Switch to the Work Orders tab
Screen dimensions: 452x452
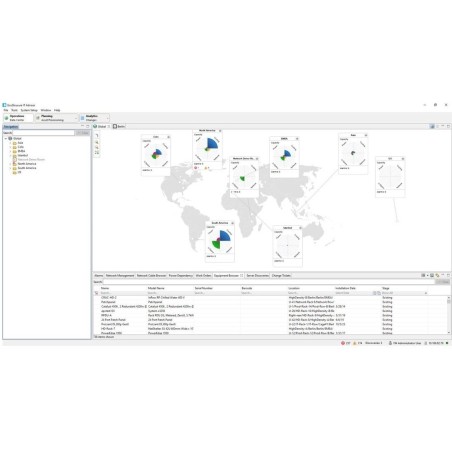[203, 276]
